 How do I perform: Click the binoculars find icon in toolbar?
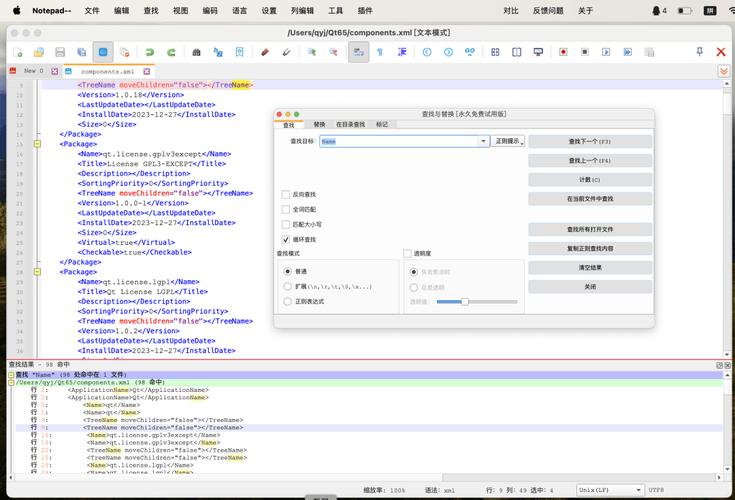[196, 51]
